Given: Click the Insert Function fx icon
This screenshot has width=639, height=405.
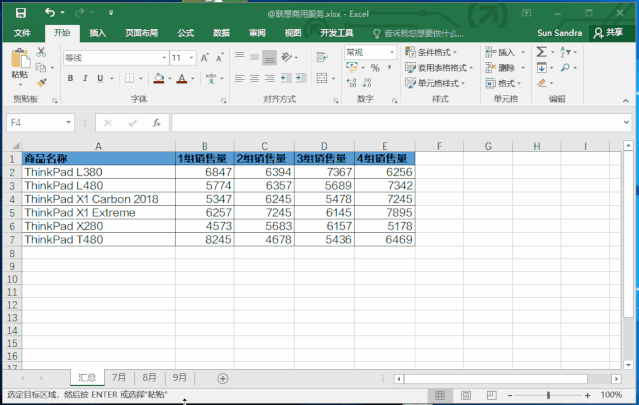Looking at the screenshot, I should click(x=156, y=123).
